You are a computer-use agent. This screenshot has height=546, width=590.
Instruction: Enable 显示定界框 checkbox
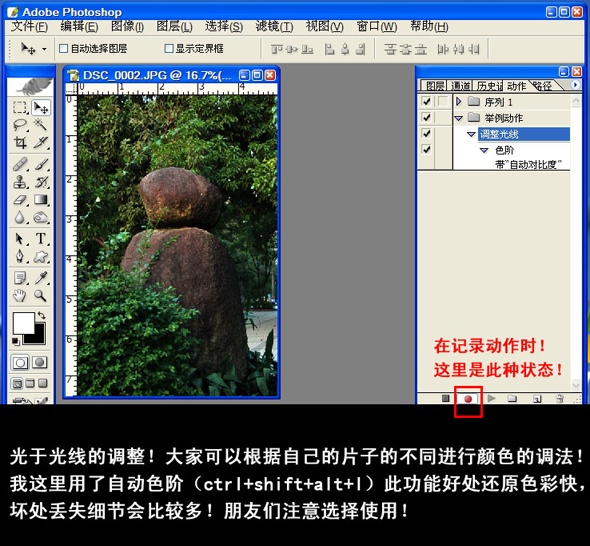169,49
